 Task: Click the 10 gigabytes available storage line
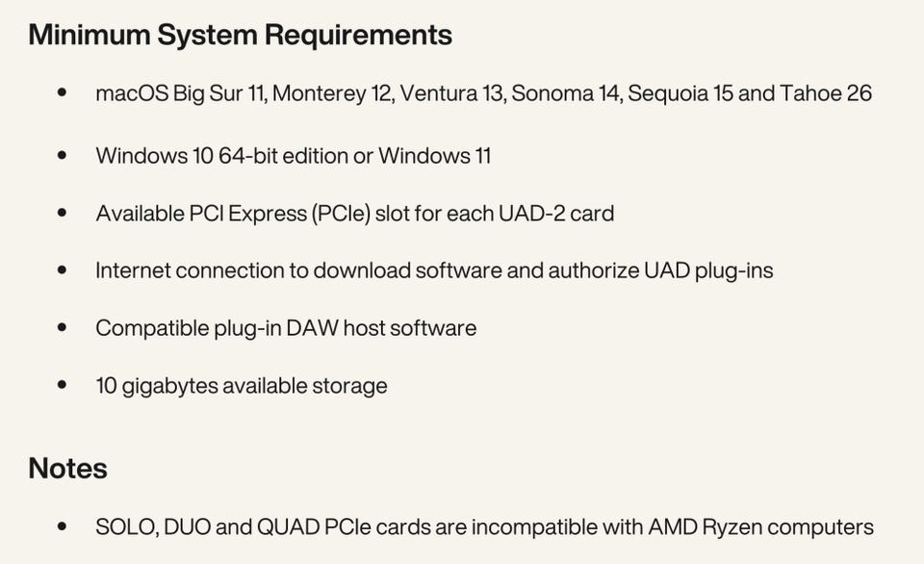pos(242,386)
